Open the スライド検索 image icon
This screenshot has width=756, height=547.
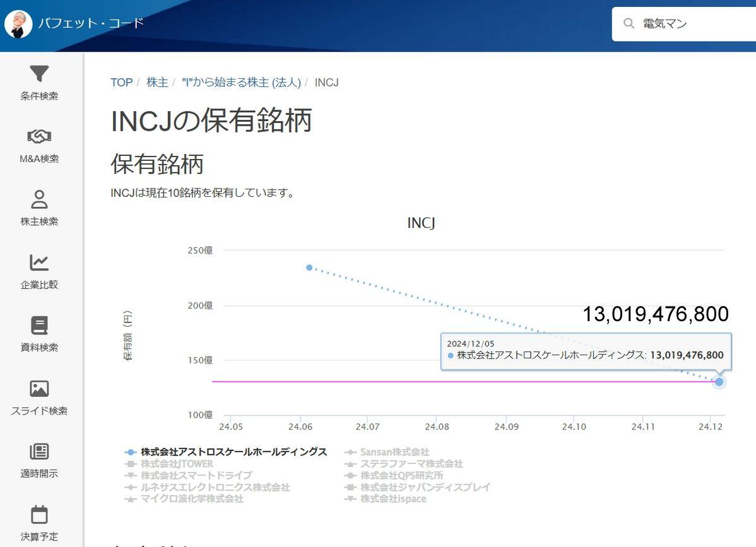pyautogui.click(x=39, y=389)
